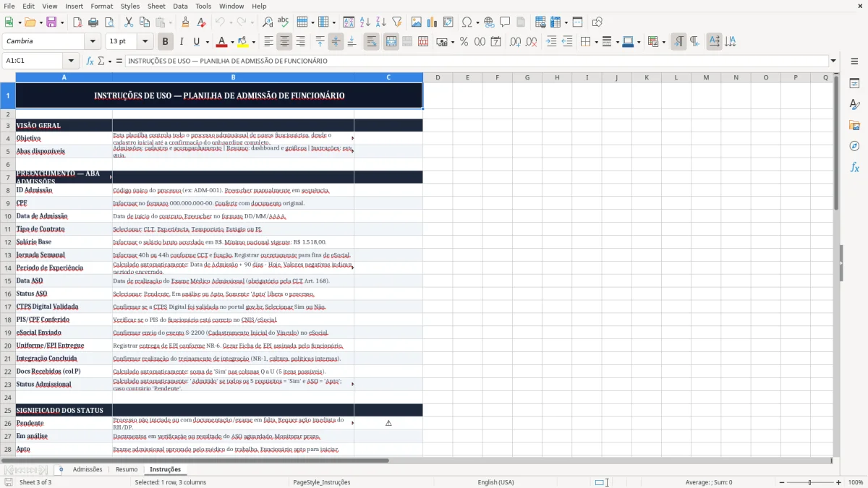The height and width of the screenshot is (488, 868).
Task: Click Zoom In plus button
Action: click(839, 482)
